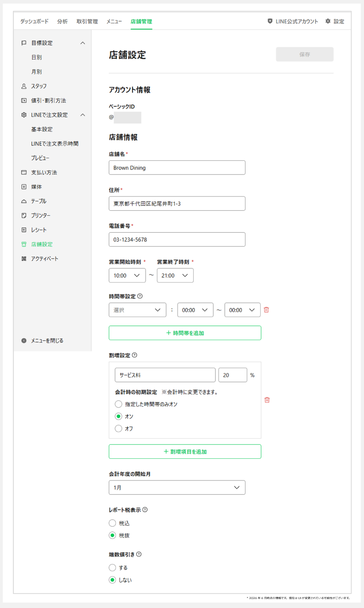
Task: Click the 値引・割引方法 discount icon
Action: 24,101
